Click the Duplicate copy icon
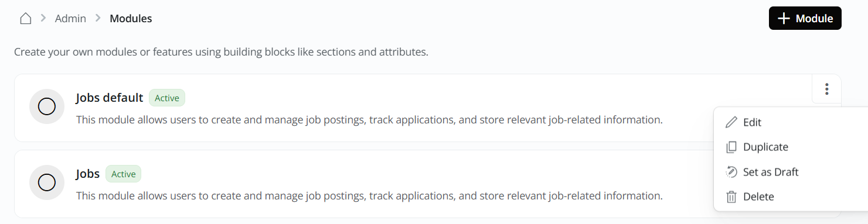Viewport: 868px width, 224px height. (x=731, y=147)
